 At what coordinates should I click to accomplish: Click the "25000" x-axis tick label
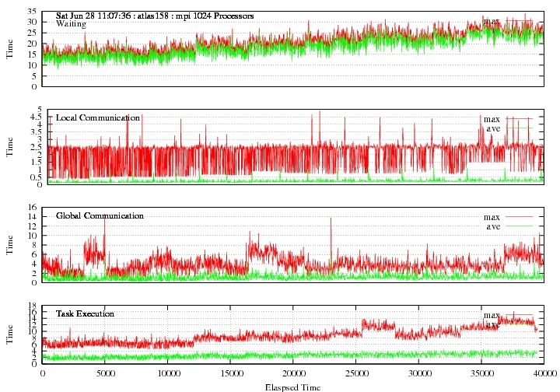point(355,374)
